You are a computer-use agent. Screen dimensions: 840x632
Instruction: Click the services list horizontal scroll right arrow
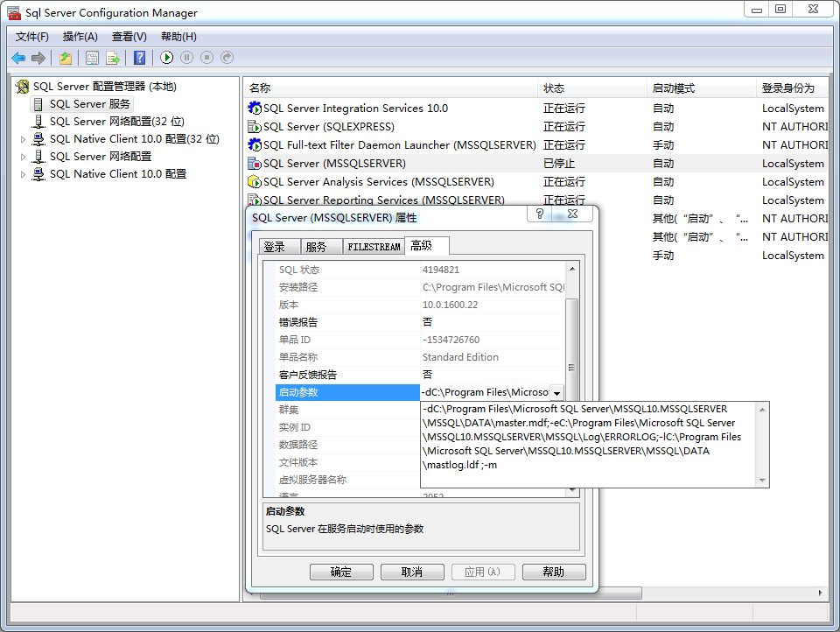point(820,593)
